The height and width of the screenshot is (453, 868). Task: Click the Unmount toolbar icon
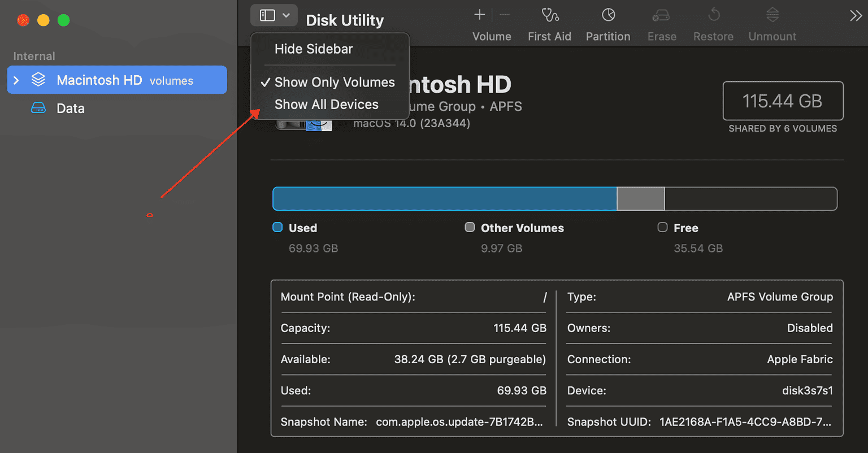(772, 23)
